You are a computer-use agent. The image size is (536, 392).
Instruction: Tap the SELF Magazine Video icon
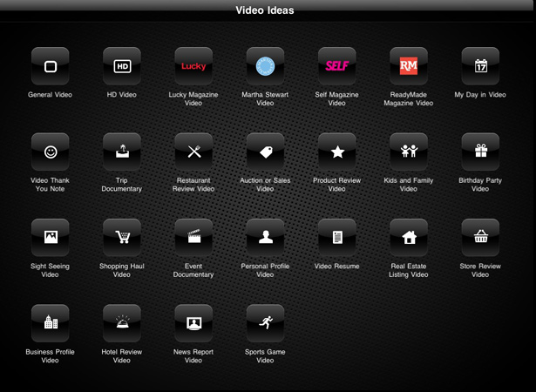[337, 66]
